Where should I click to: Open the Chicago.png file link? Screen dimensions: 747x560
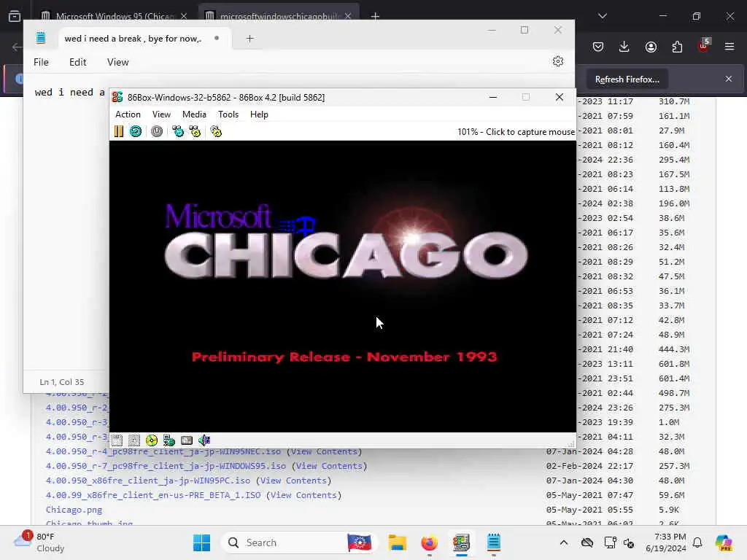(74, 510)
